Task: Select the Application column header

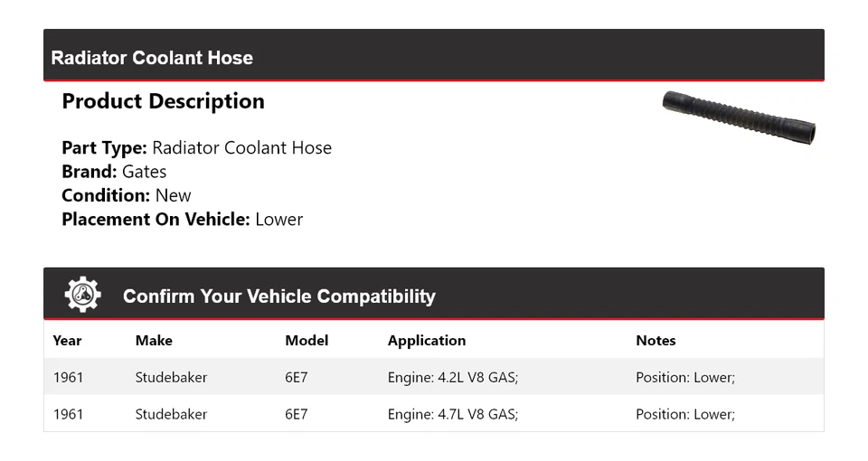Action: point(427,341)
